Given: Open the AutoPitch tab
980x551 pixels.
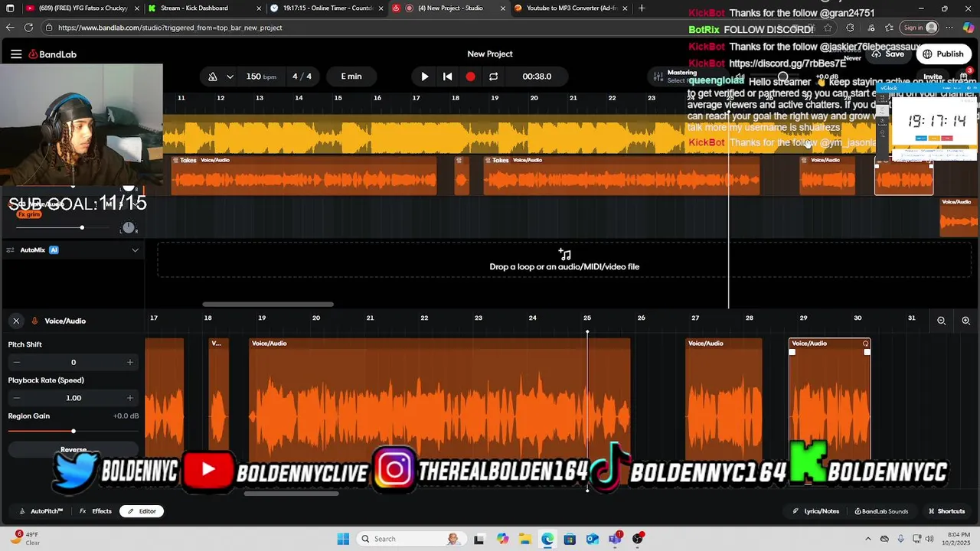Looking at the screenshot, I should pyautogui.click(x=41, y=511).
